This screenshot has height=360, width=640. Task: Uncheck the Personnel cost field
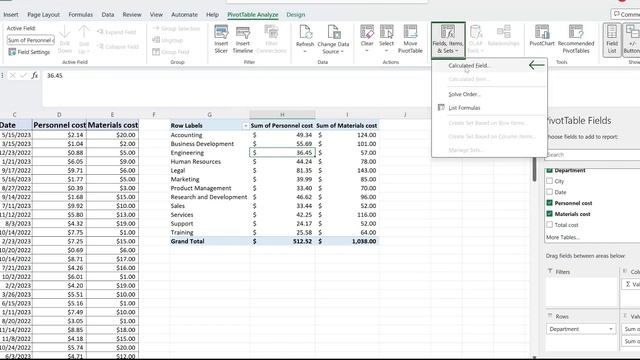(x=549, y=203)
